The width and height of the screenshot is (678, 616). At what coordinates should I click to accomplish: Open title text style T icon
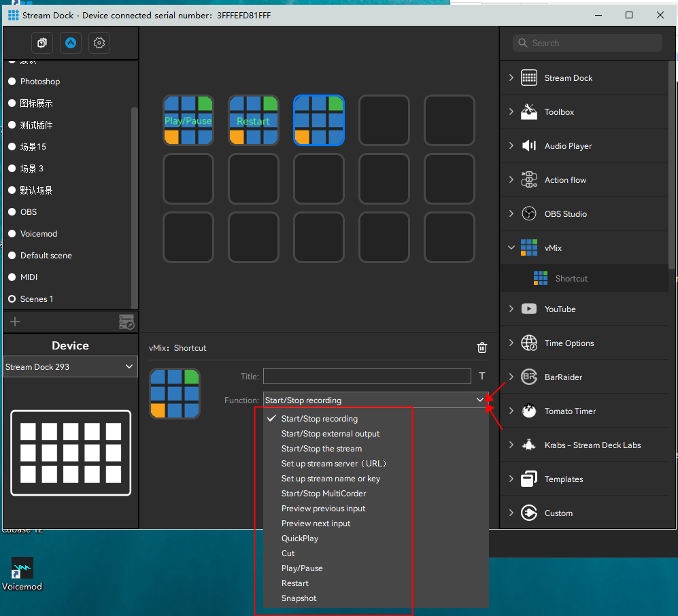(482, 376)
